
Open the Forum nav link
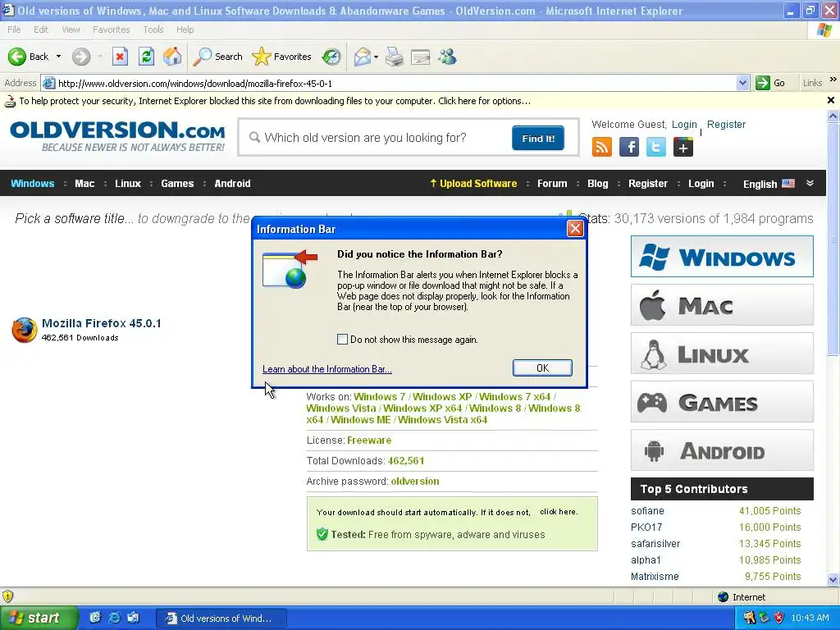pyautogui.click(x=552, y=183)
